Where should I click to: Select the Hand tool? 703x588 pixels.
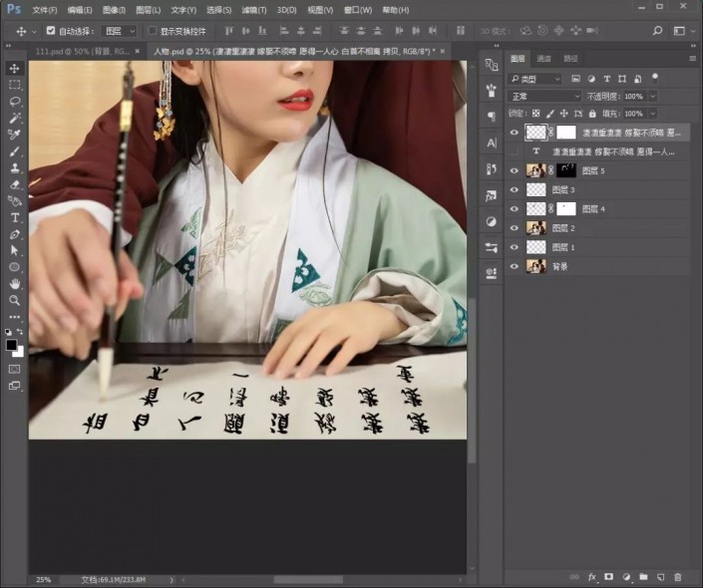(14, 284)
